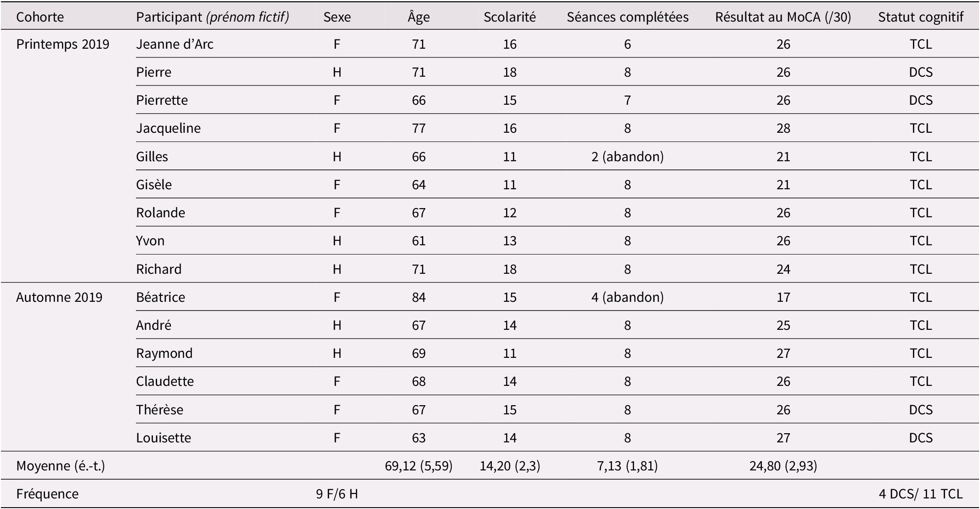
Task: Select the Cohorte column header
Action: (x=40, y=17)
